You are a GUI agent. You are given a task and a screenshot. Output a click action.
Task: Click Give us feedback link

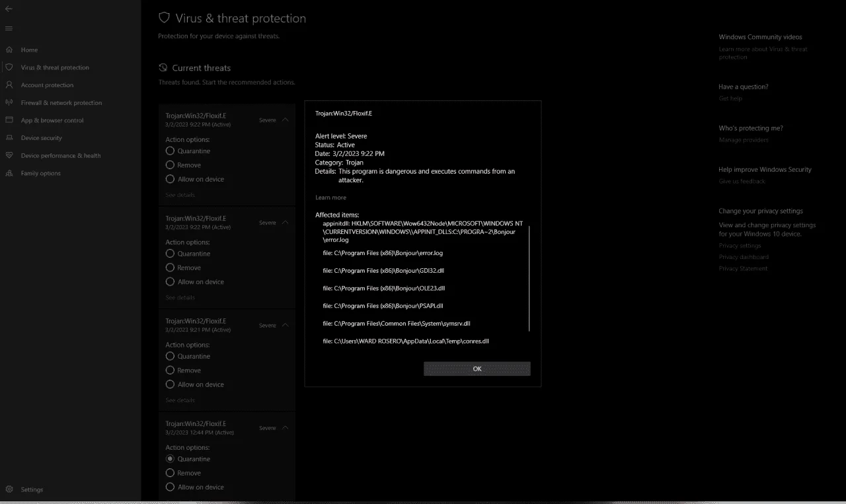742,181
